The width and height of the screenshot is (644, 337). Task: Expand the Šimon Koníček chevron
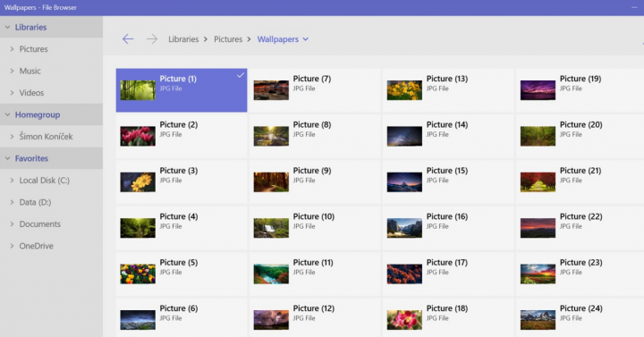point(12,136)
